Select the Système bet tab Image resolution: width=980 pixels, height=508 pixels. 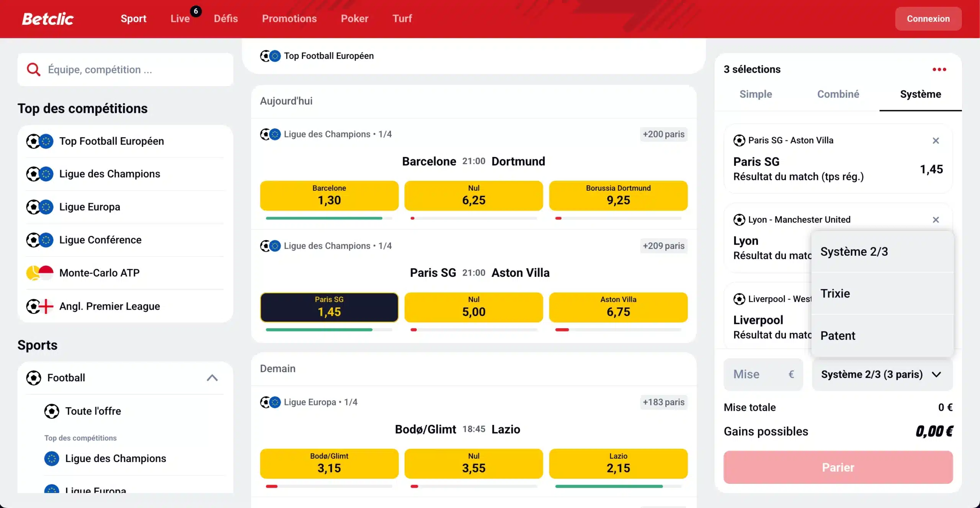click(920, 94)
